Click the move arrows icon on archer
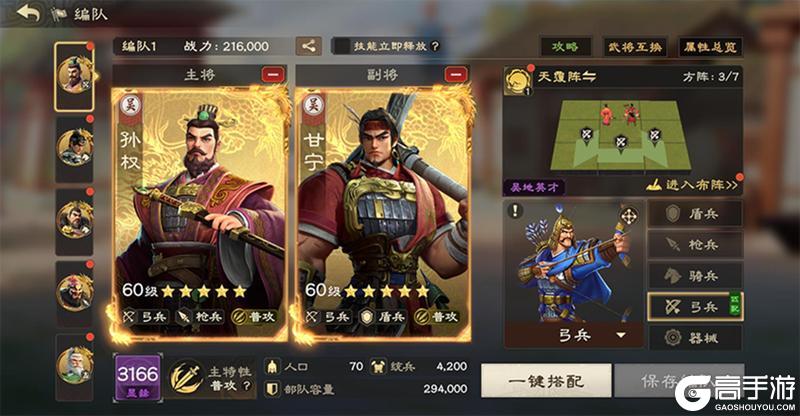 [629, 216]
